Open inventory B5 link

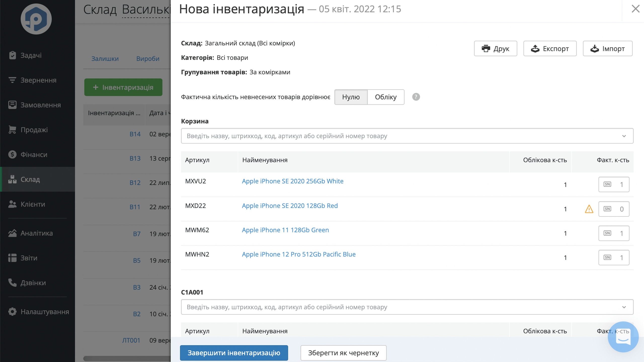click(x=137, y=260)
